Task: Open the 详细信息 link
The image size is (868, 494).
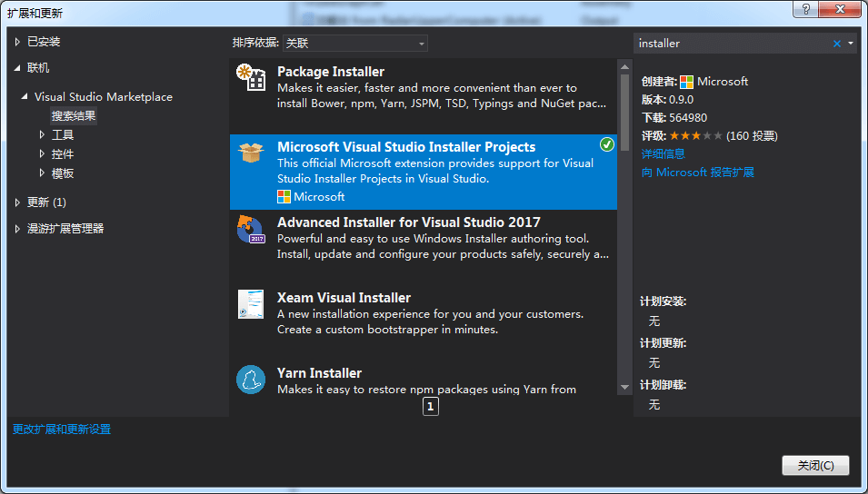Action: [663, 153]
